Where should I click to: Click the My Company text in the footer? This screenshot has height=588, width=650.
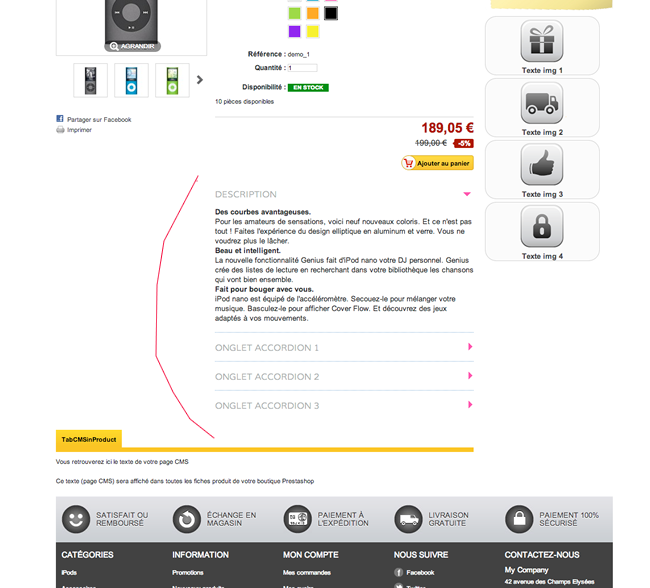526,570
